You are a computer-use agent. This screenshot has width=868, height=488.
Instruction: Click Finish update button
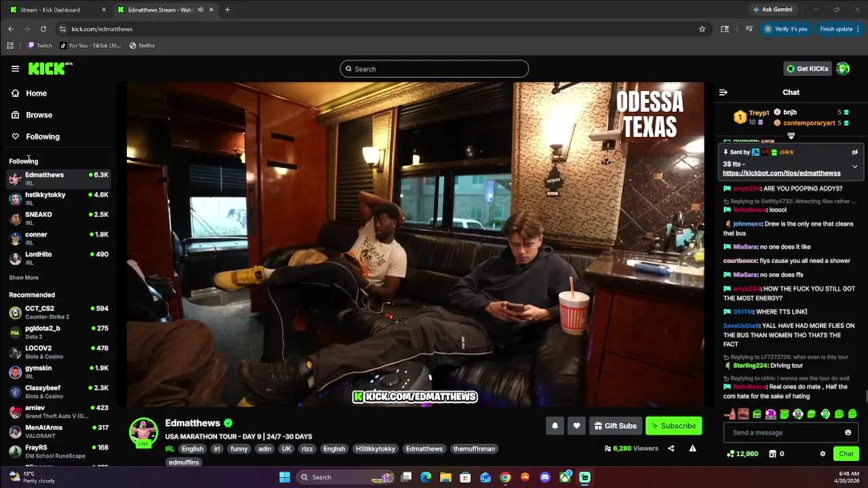tap(840, 29)
